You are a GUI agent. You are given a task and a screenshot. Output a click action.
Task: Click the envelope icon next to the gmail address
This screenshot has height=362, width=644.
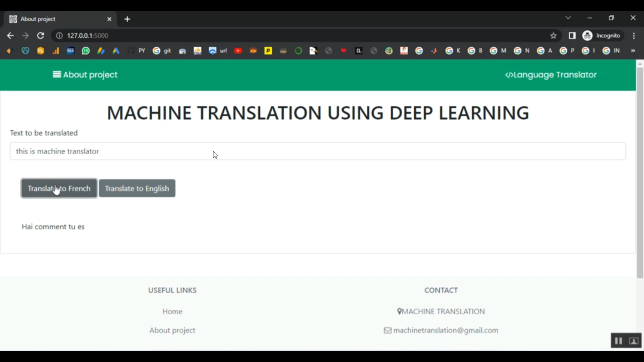pos(387,330)
